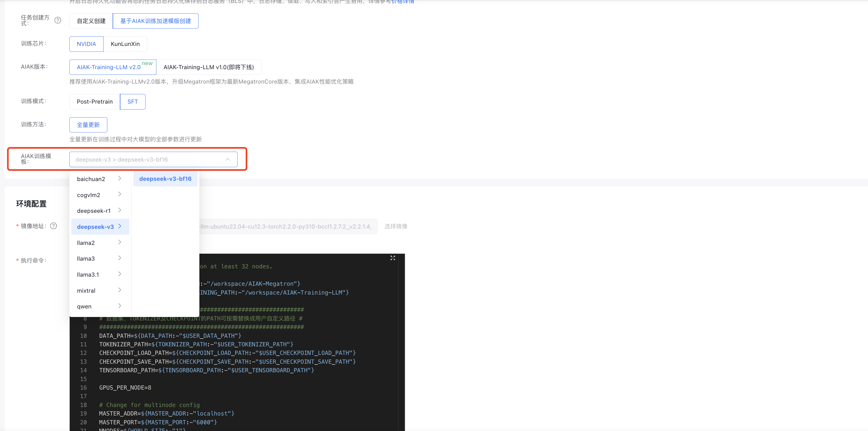
Task: Collapse the AIAK训练模板 dropdown
Action: (x=228, y=159)
